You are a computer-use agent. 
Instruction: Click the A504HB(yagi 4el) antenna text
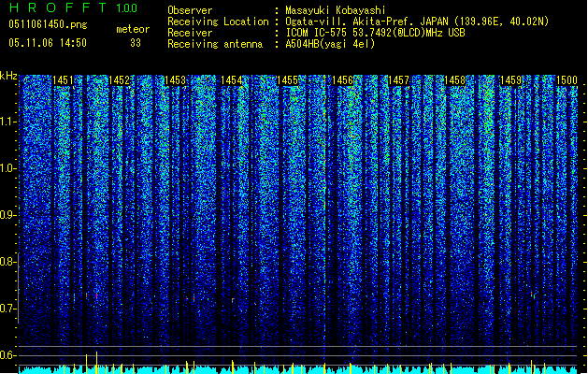point(330,44)
